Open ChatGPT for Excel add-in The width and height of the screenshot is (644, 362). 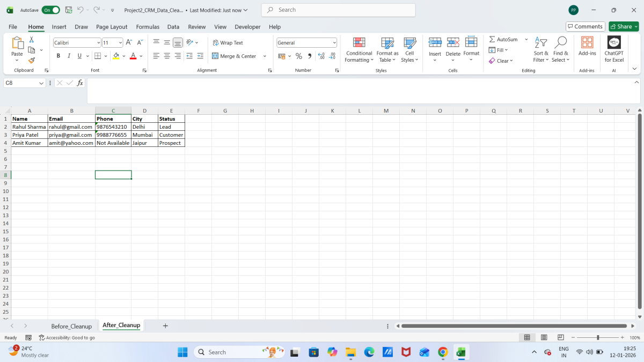pos(614,49)
